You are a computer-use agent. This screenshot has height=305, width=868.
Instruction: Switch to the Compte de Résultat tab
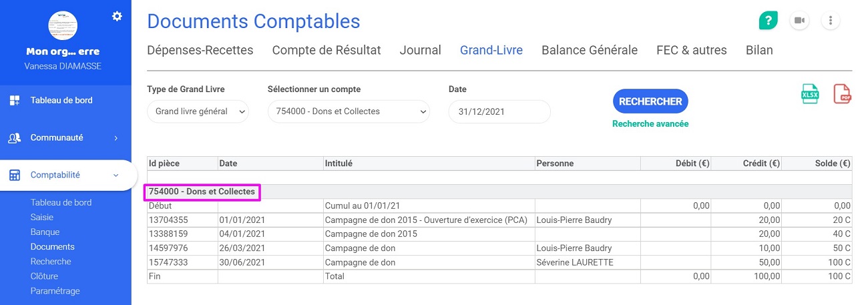[x=327, y=50]
